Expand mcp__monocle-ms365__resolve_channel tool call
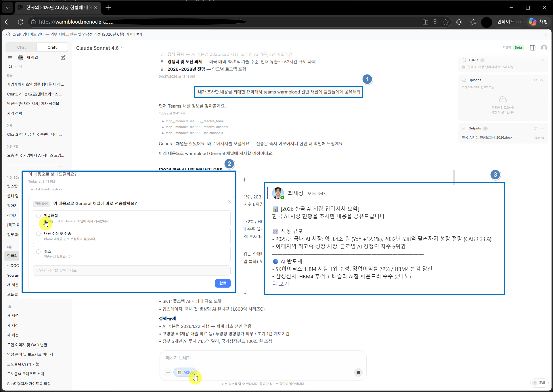Viewport: 553px width, 392px height. click(197, 127)
